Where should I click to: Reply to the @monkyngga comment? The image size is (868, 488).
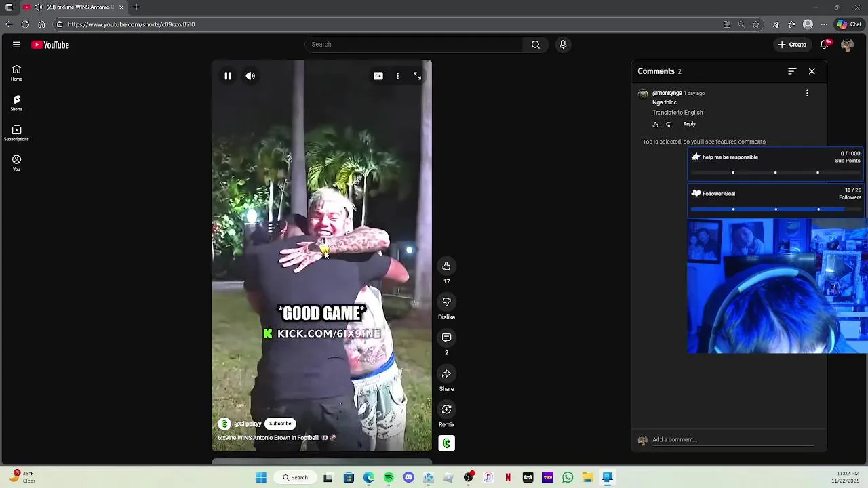pos(689,124)
